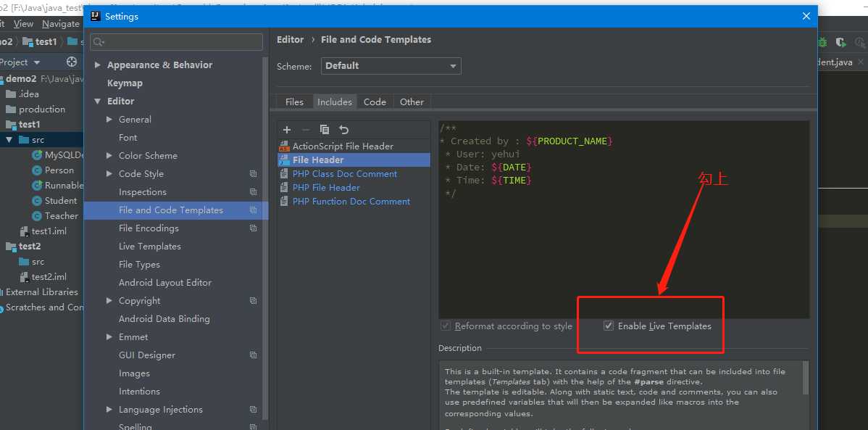Image resolution: width=868 pixels, height=430 pixels.
Task: Click the Person class icon in project tree
Action: tap(37, 170)
